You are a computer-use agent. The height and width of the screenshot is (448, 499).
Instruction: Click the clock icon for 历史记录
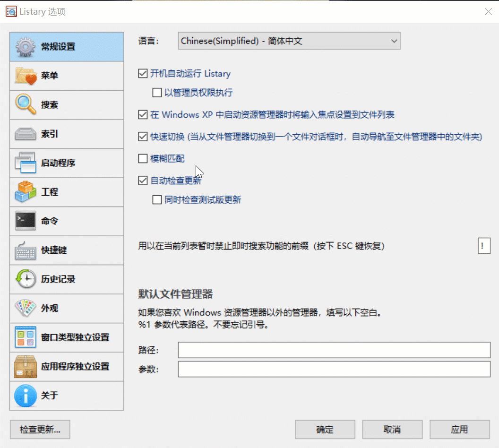coord(26,279)
